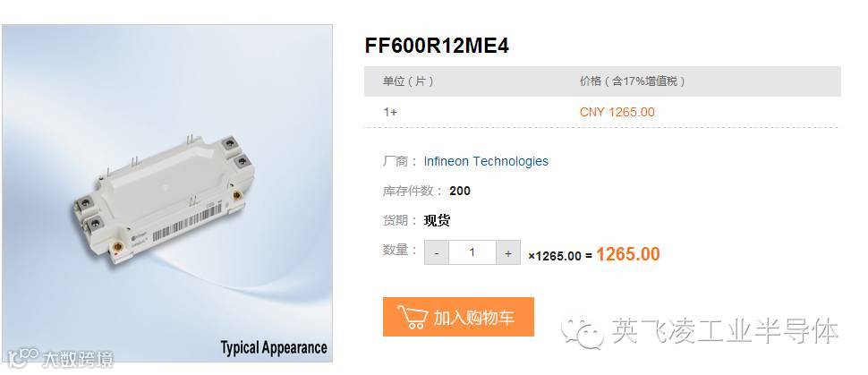Image resolution: width=868 pixels, height=375 pixels.
Task: Click the quantity input field showing 1
Action: click(x=472, y=252)
